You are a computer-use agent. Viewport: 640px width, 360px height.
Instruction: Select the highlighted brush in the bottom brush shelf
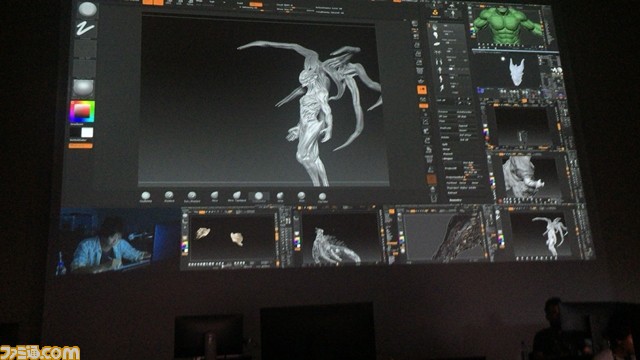pos(258,197)
